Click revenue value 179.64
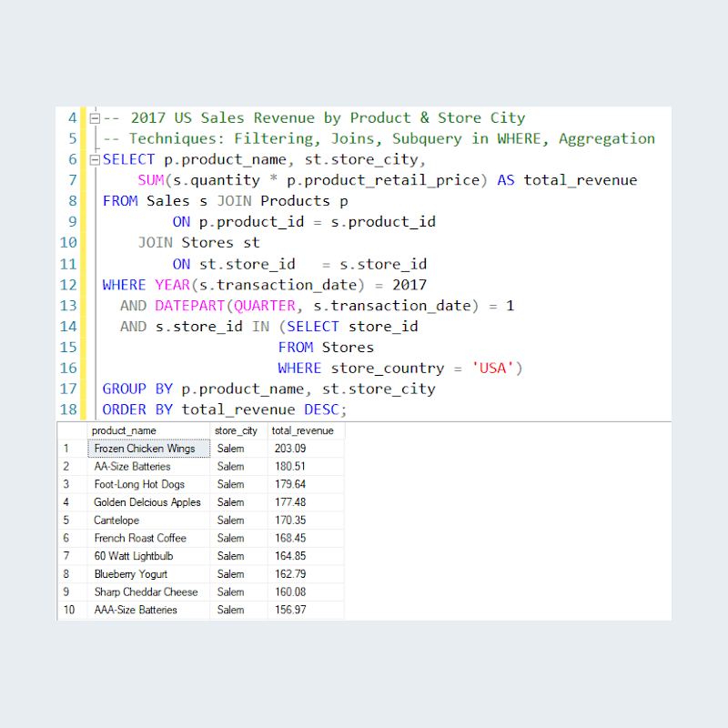 tap(290, 484)
